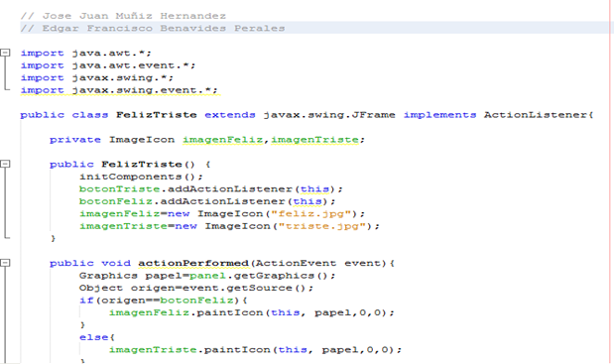Viewport: 614px width, 364px height.
Task: Click the 'initComponents();' call
Action: coord(141,177)
